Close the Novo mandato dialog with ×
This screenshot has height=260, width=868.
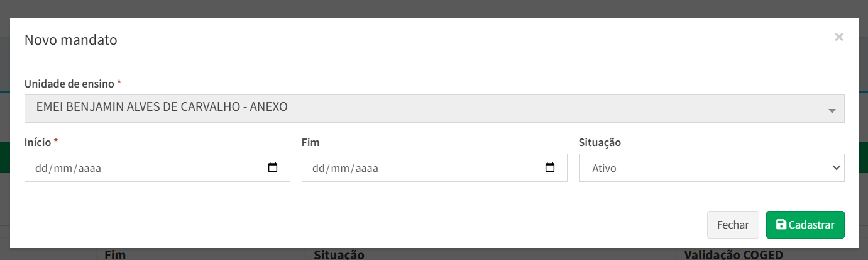(x=838, y=37)
